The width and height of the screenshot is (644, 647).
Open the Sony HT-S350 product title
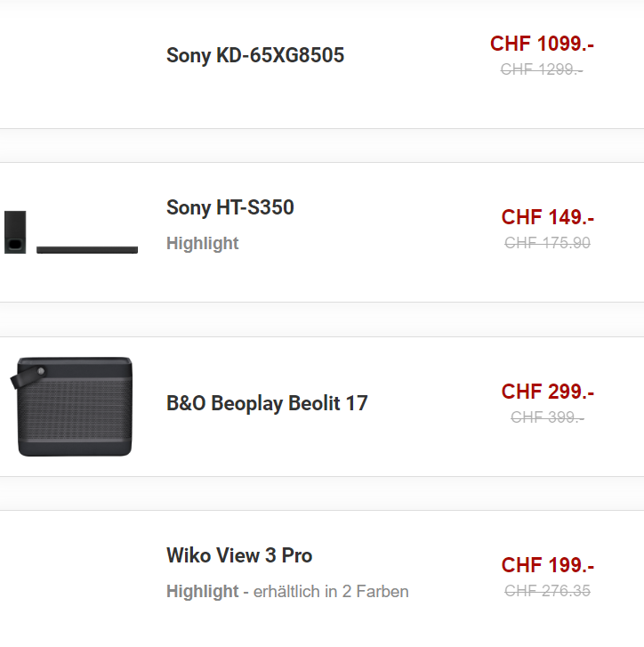pos(230,207)
